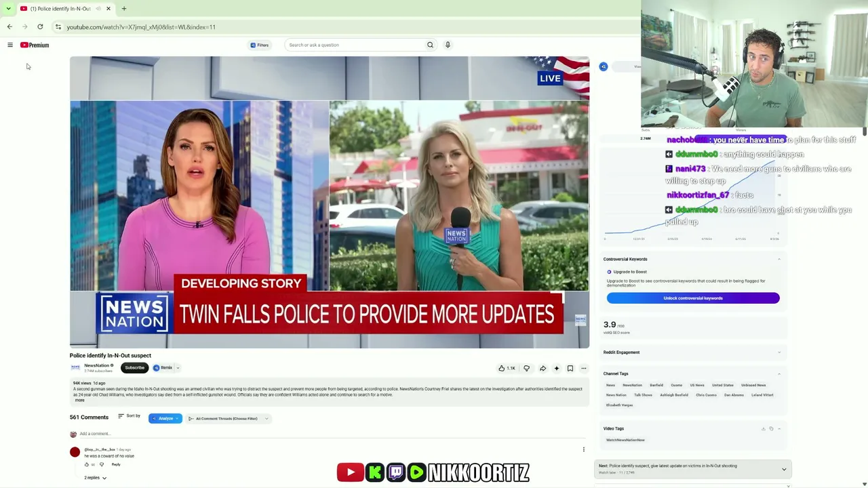Screen dimensions: 868x488
Task: Open the NewsNation channel avatar
Action: tap(75, 367)
